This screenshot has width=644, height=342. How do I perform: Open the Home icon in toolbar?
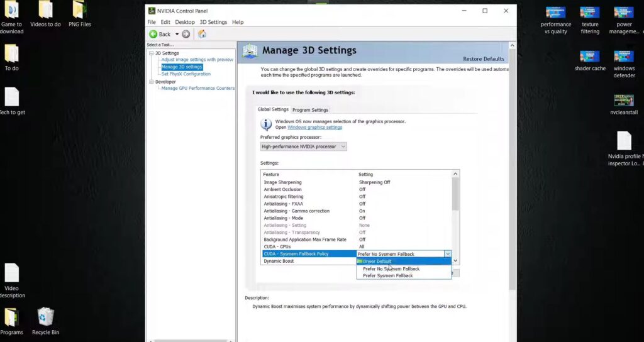pos(202,34)
